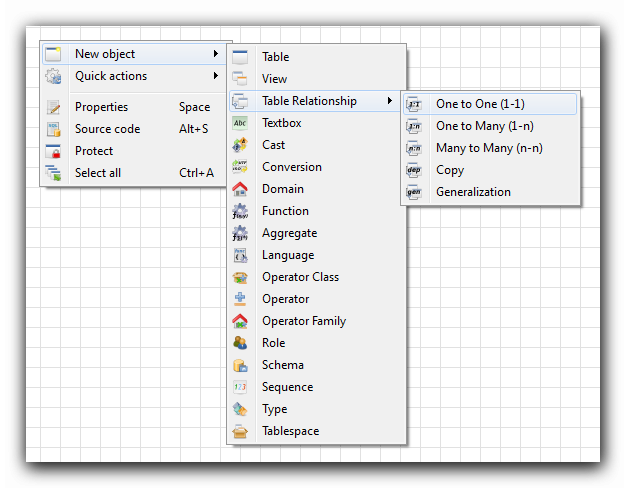Create a new Tablespace object
This screenshot has width=626, height=488.
(316, 431)
